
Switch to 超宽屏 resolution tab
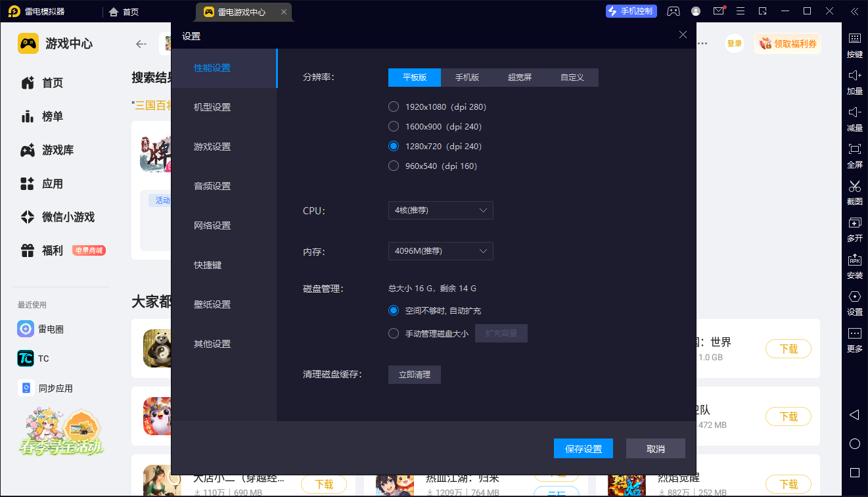pyautogui.click(x=520, y=78)
